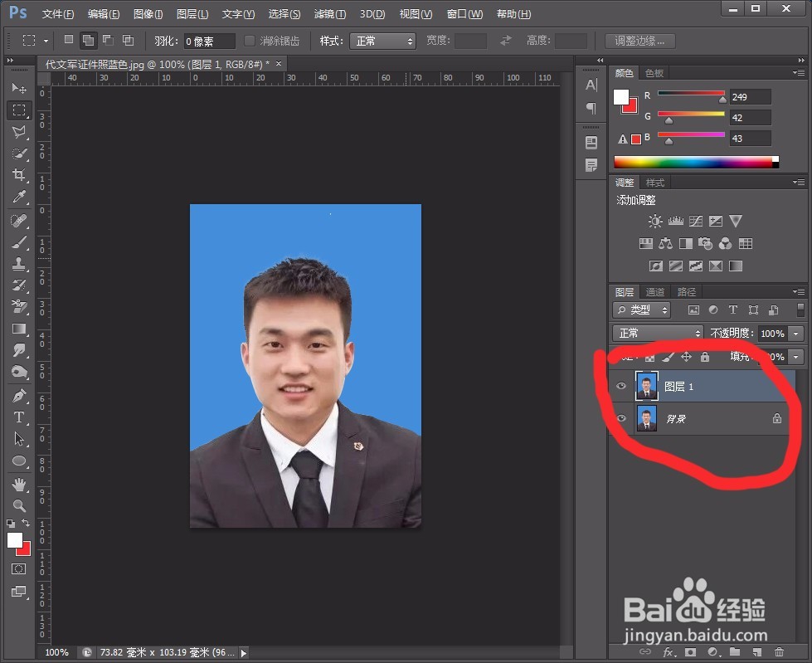Hide the 背景 layer visibility
Image resolution: width=812 pixels, height=663 pixels.
620,418
